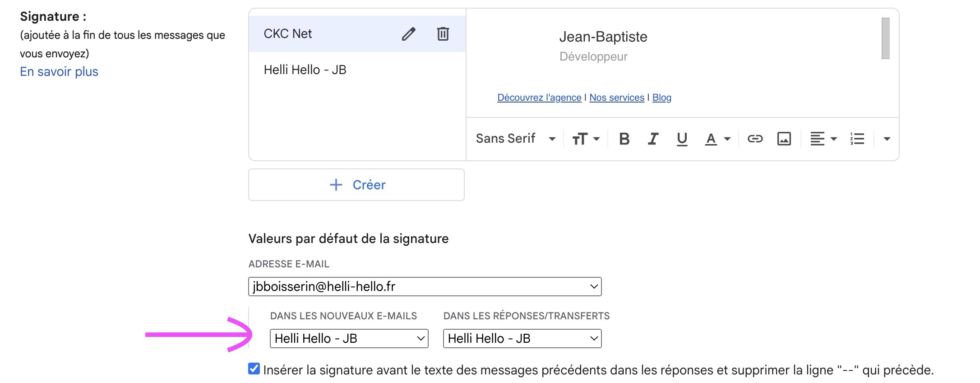This screenshot has width=980, height=383.
Task: Open the Découvrez l'agence link
Action: tap(539, 98)
